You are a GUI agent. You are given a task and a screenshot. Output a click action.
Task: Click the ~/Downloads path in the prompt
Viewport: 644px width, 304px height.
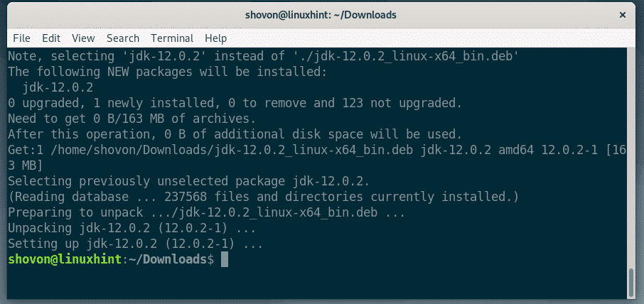click(x=171, y=260)
